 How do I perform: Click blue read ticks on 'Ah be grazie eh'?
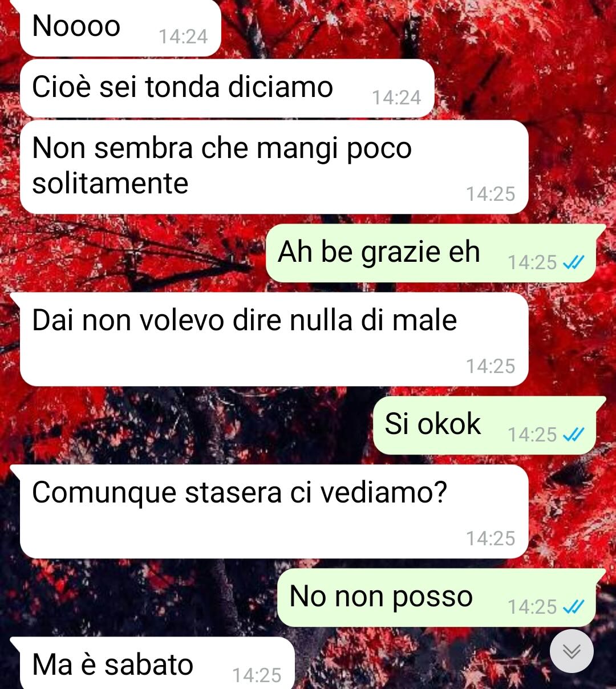(x=573, y=262)
